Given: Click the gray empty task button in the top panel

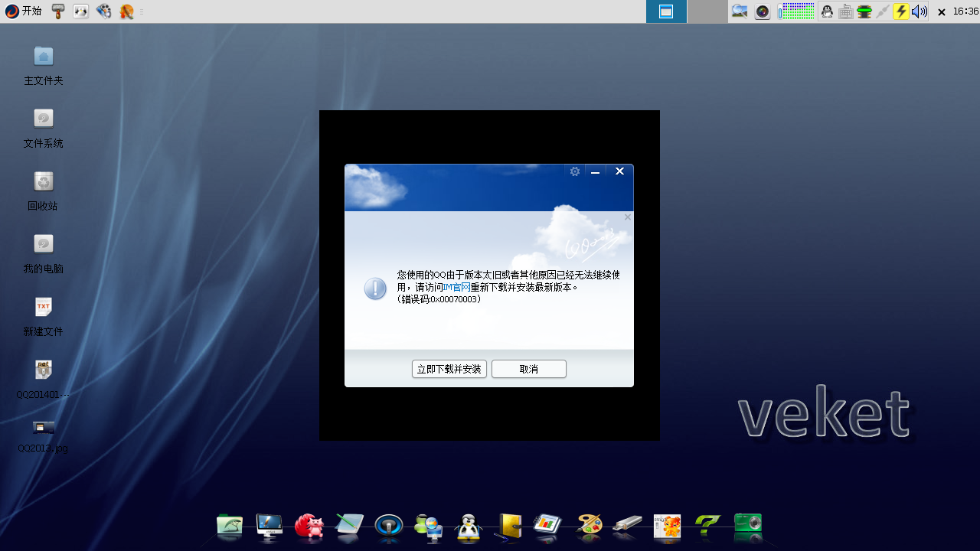Looking at the screenshot, I should pyautogui.click(x=707, y=11).
